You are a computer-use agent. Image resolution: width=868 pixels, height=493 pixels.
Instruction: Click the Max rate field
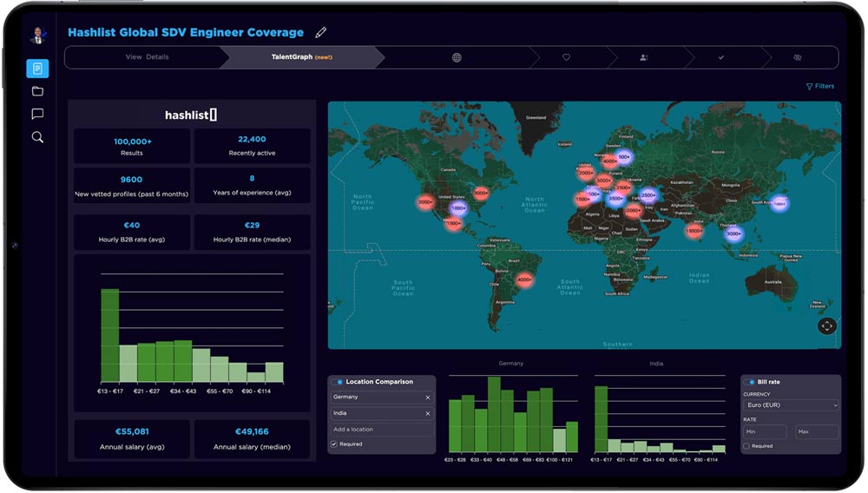pyautogui.click(x=817, y=432)
